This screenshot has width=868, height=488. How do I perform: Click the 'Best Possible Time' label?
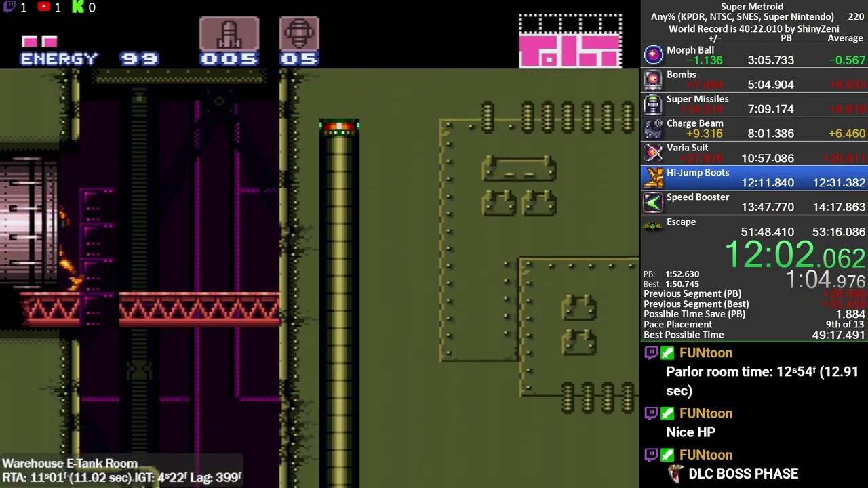pos(684,335)
